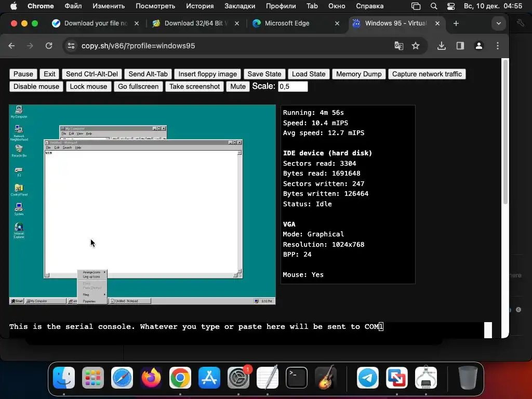
Task: Toggle Chrome side panel icon
Action: 460,46
